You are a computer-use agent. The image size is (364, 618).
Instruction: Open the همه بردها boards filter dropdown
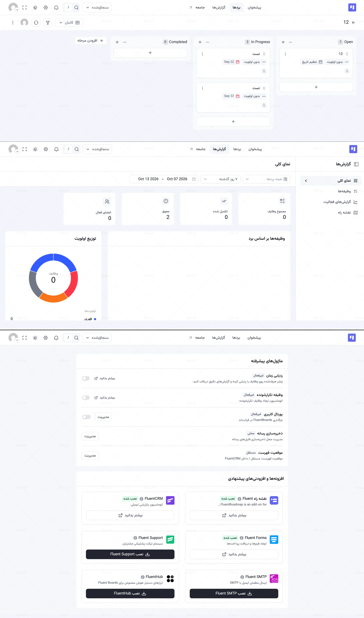[x=266, y=179]
